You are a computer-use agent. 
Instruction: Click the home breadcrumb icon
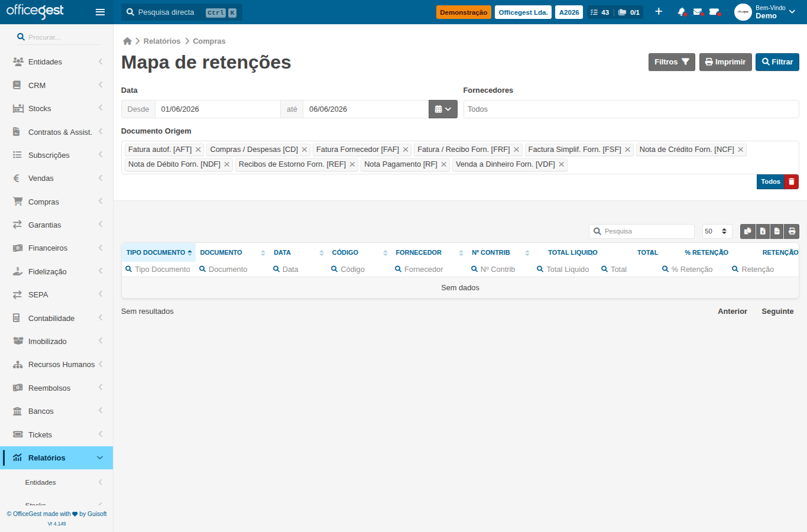tap(127, 41)
